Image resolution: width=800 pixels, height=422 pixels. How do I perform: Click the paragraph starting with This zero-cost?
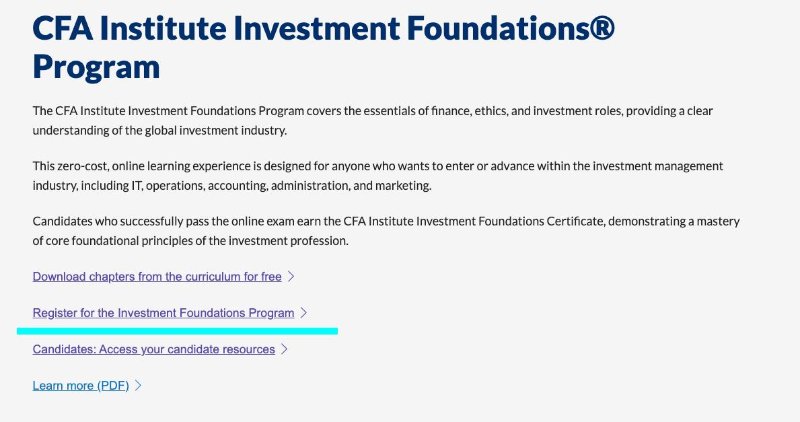point(378,176)
